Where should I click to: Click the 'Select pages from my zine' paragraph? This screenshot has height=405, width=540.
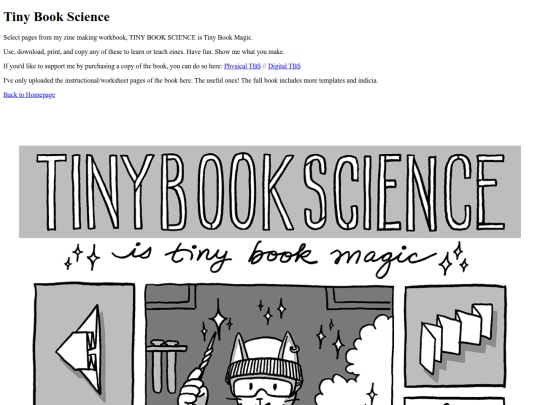[128, 37]
